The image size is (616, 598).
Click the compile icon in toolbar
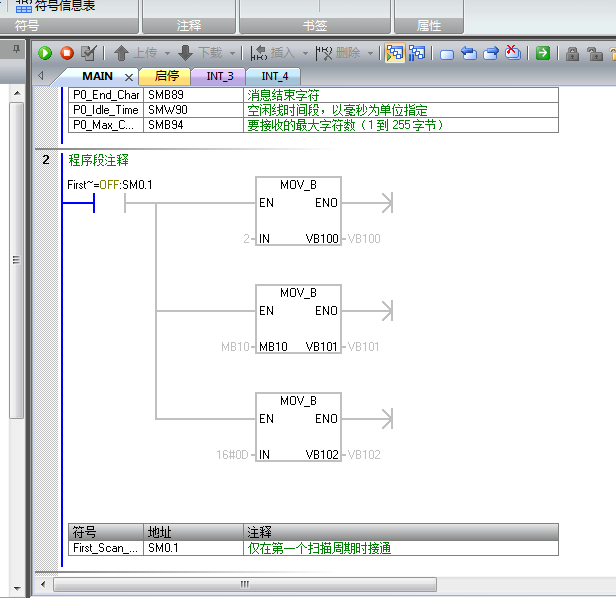pos(89,53)
